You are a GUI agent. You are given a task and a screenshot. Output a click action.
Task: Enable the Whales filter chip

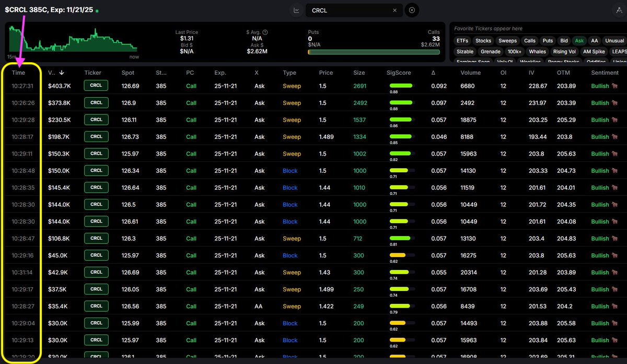[537, 52]
